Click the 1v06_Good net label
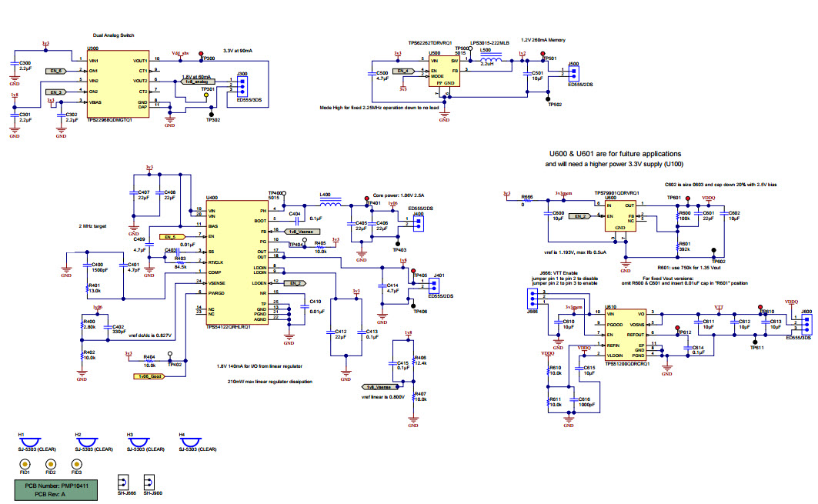 pos(150,376)
